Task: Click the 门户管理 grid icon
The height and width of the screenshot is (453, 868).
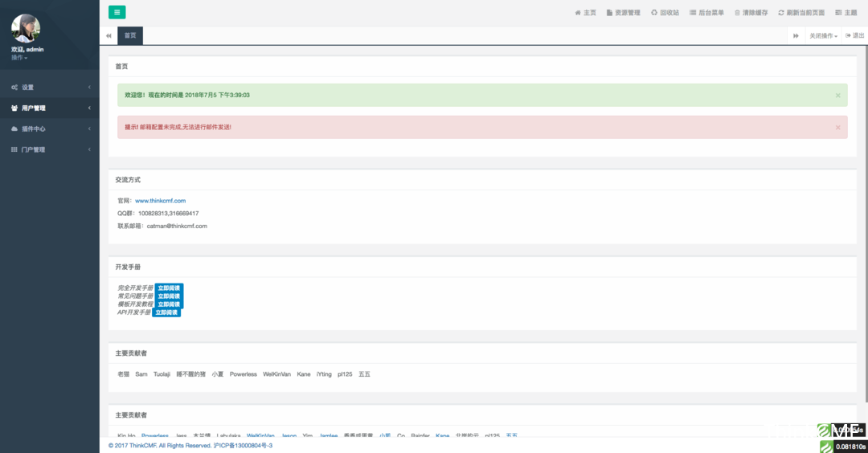Action: [x=14, y=149]
